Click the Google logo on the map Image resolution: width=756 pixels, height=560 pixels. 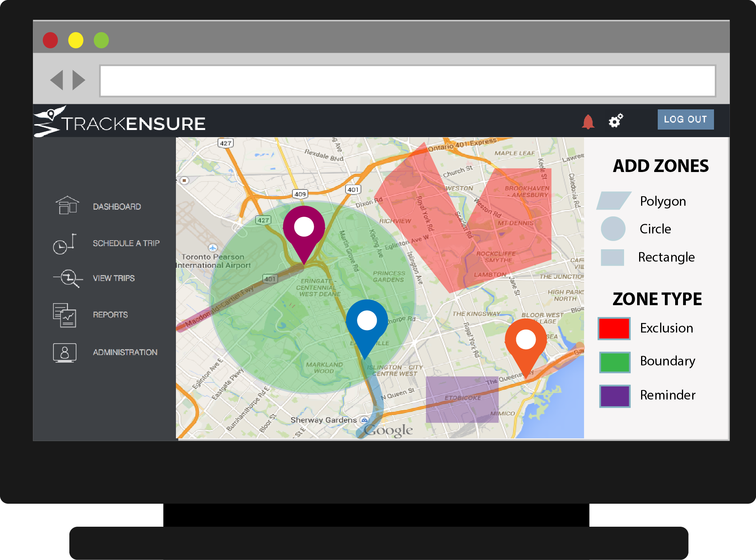click(388, 430)
